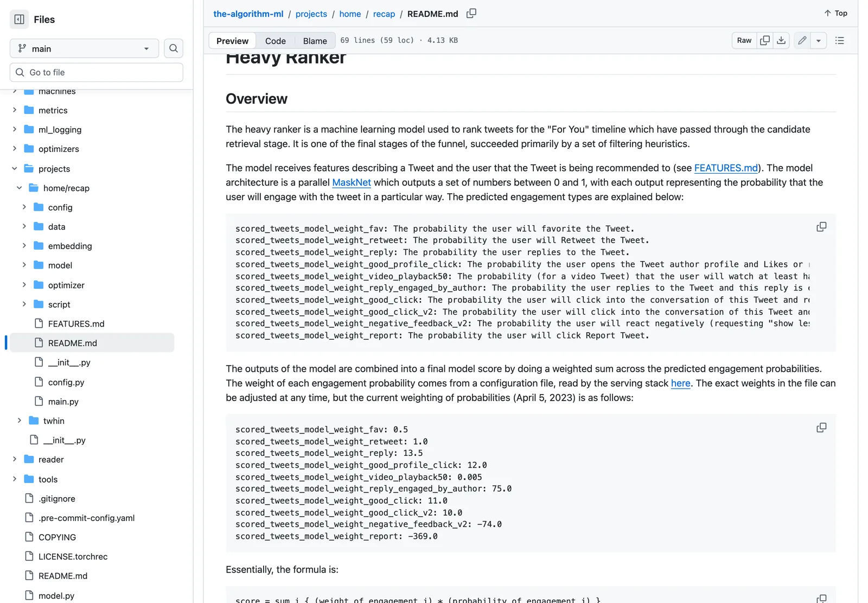Viewport: 868px width, 603px height.
Task: Switch to the Preview tab
Action: tap(232, 41)
